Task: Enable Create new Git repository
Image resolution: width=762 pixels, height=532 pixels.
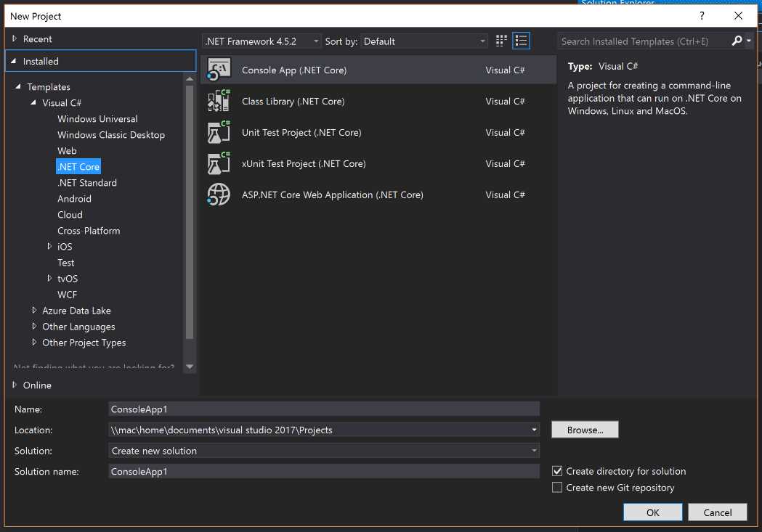Action: [x=557, y=487]
